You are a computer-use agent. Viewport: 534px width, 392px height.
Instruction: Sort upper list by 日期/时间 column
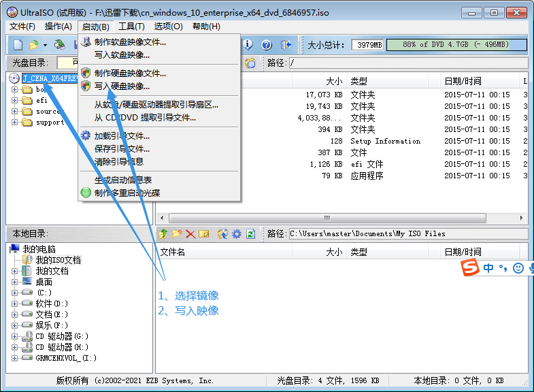click(480, 82)
